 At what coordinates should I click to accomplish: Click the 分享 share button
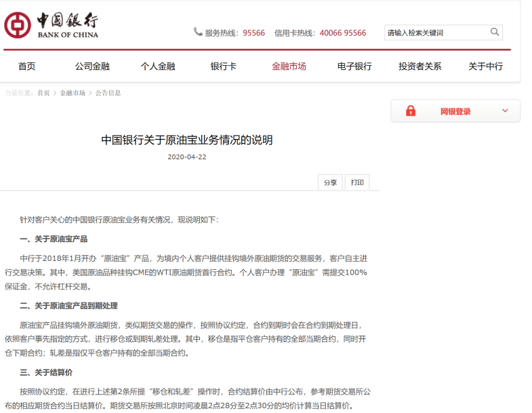(330, 182)
